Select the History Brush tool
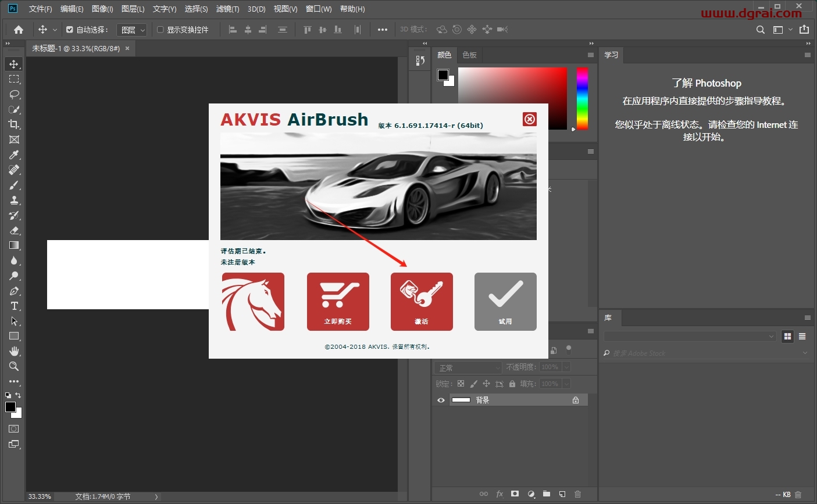817x504 pixels. click(14, 215)
